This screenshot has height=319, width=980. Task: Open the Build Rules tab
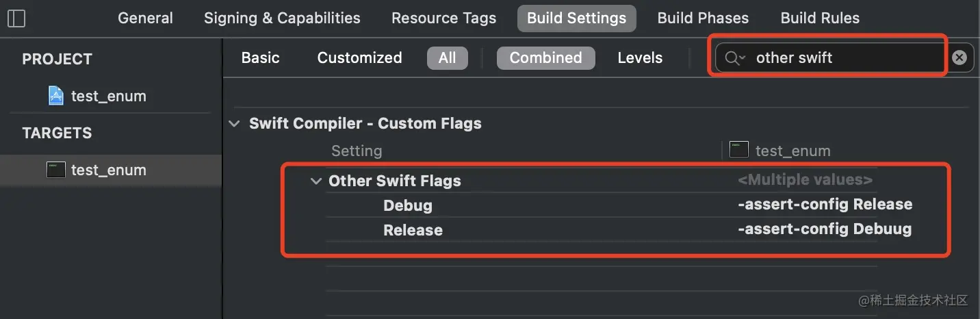(820, 18)
